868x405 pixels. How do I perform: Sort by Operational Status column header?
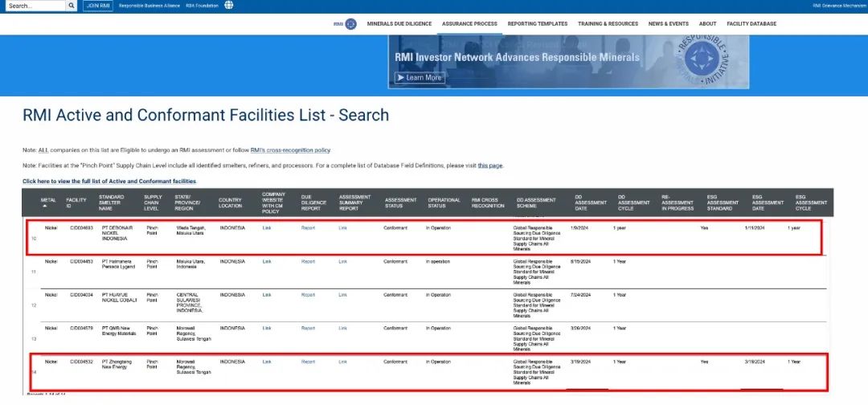tap(444, 202)
